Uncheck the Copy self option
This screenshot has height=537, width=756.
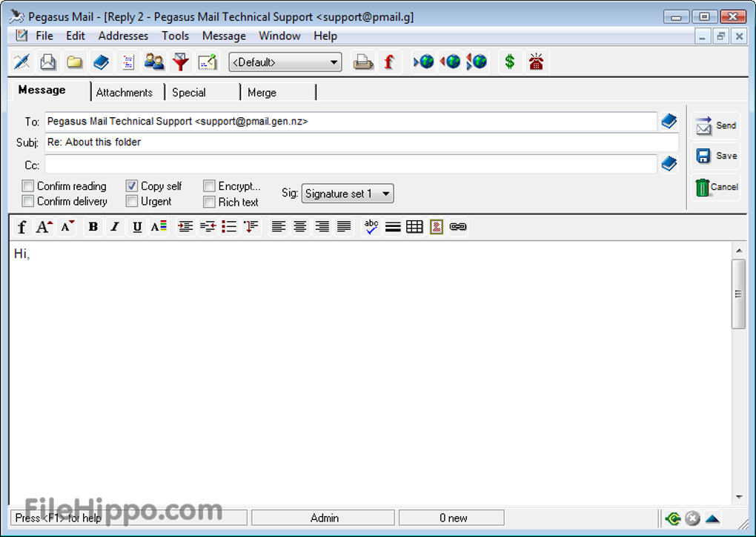pyautogui.click(x=132, y=186)
